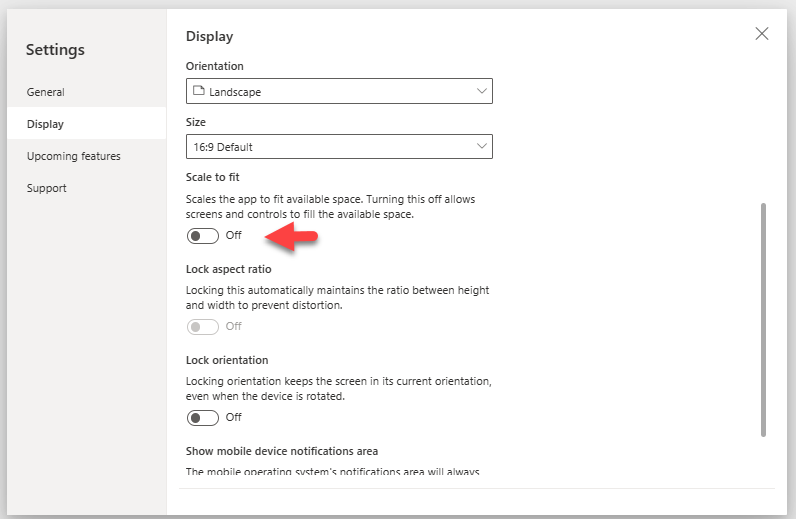Click Show mobile device notifications area heading

tap(282, 451)
